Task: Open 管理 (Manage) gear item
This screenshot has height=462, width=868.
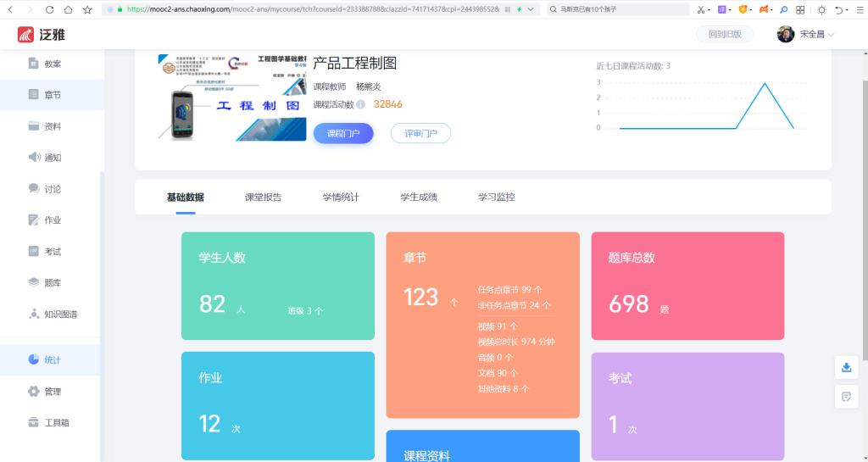Action: 51,392
